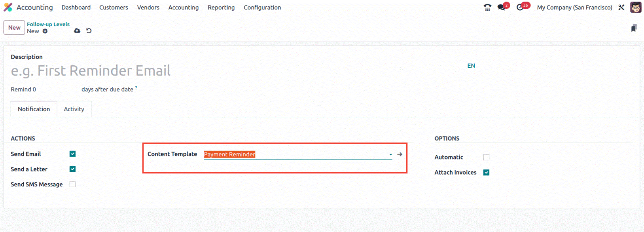Image resolution: width=644 pixels, height=232 pixels.
Task: Click the Send SMS Message label
Action: (x=37, y=184)
